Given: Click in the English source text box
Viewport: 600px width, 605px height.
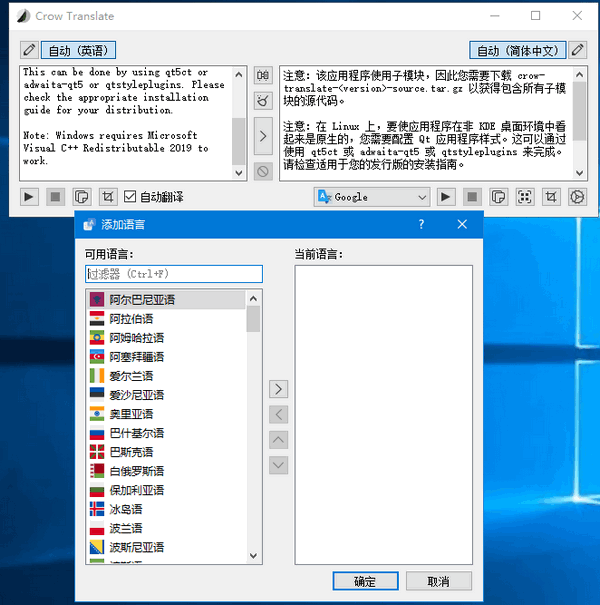Looking at the screenshot, I should coord(127,123).
